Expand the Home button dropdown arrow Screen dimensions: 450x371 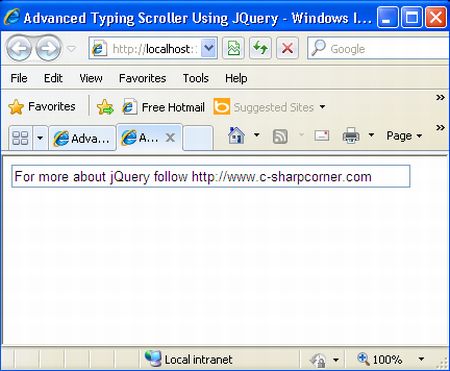[257, 135]
